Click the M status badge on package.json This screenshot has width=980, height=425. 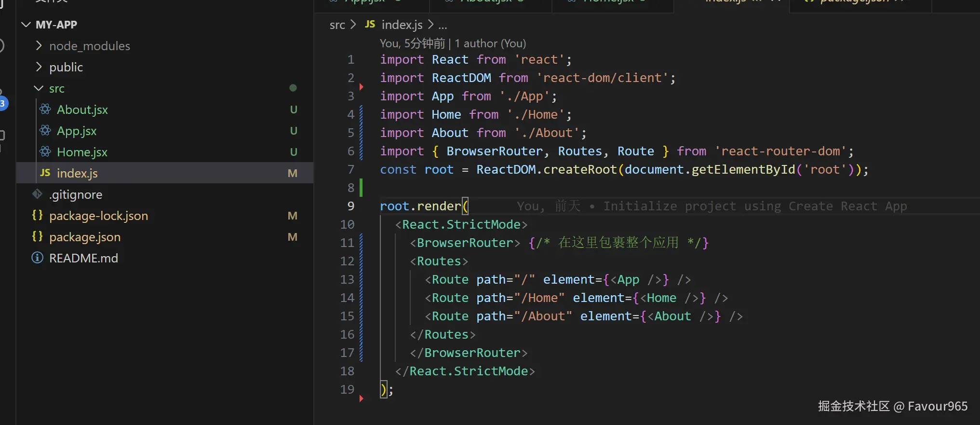[293, 237]
